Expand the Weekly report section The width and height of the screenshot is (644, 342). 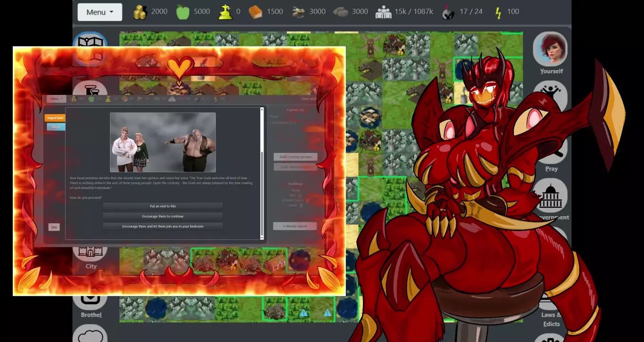[x=295, y=226]
